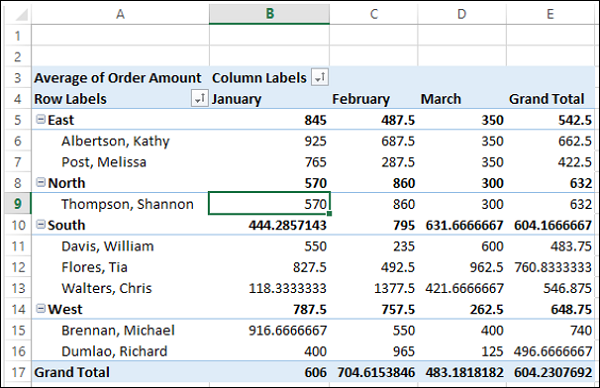Viewport: 600px width, 388px height.
Task: Select row 17 header
Action: (x=18, y=372)
